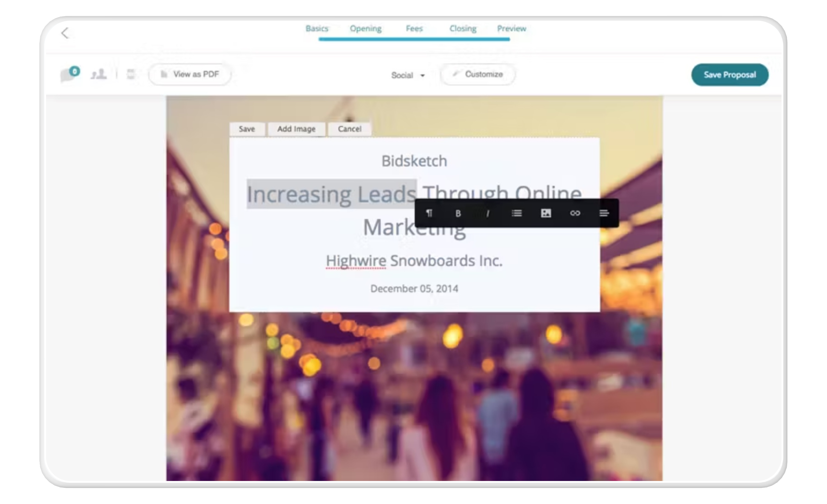Click the bullet list icon
Image resolution: width=827 pixels, height=504 pixels.
[516, 213]
